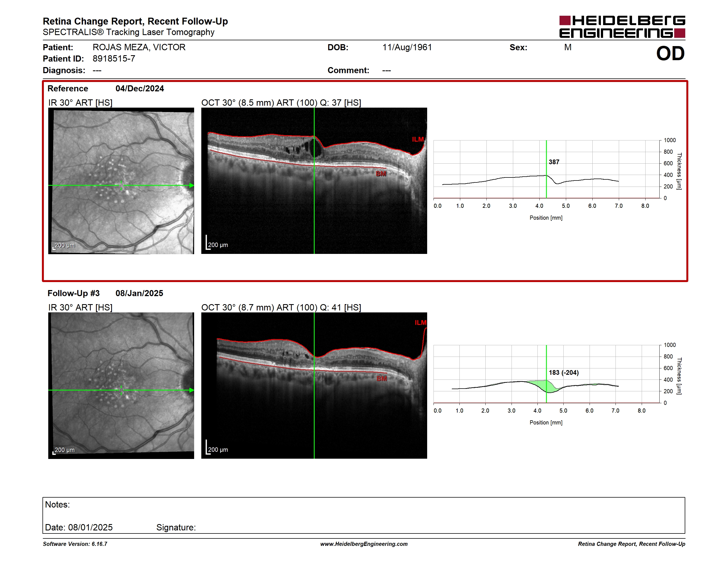This screenshot has width=728, height=563.
Task: Click the Comment label
Action: (x=348, y=70)
